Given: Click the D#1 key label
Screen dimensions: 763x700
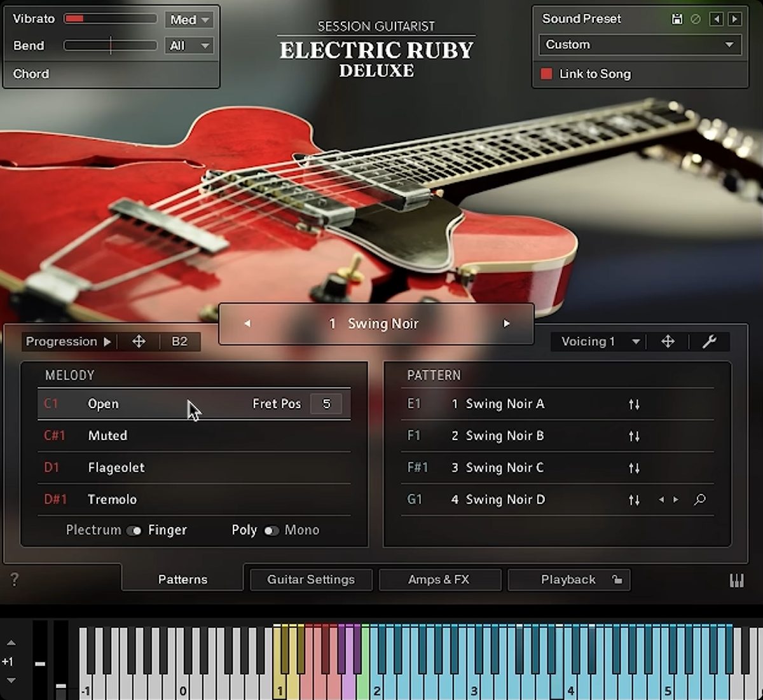Looking at the screenshot, I should tap(55, 499).
